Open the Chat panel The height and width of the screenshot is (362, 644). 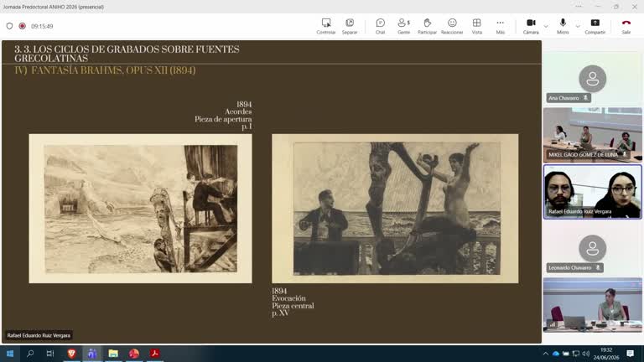click(381, 26)
